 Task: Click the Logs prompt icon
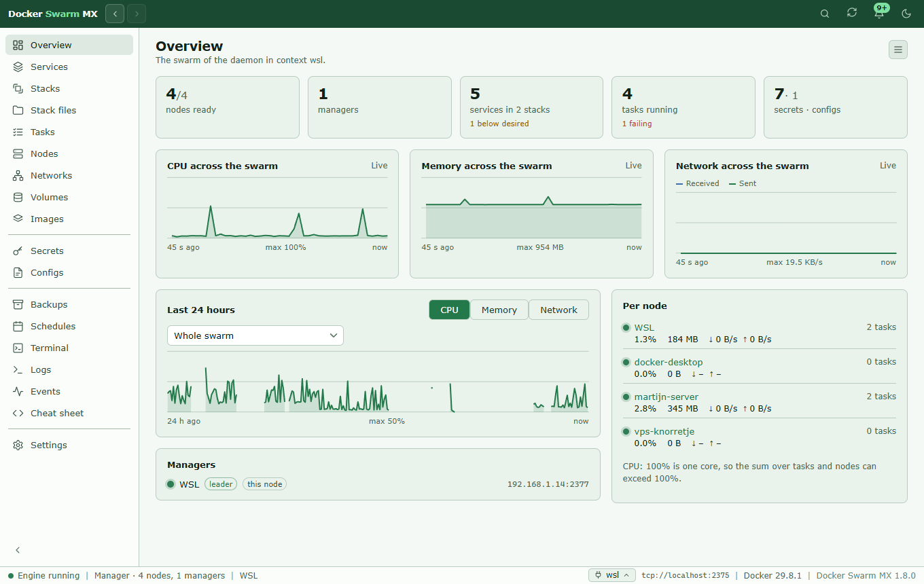point(18,369)
